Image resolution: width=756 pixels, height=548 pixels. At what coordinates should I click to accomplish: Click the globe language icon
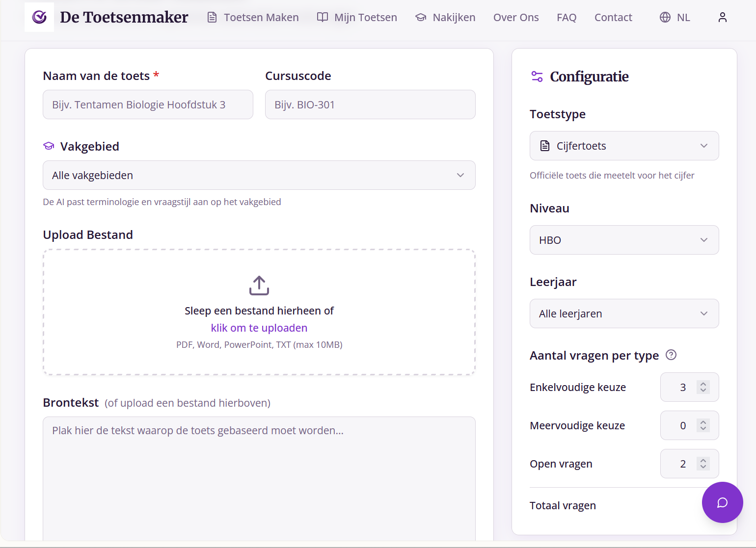click(x=665, y=17)
